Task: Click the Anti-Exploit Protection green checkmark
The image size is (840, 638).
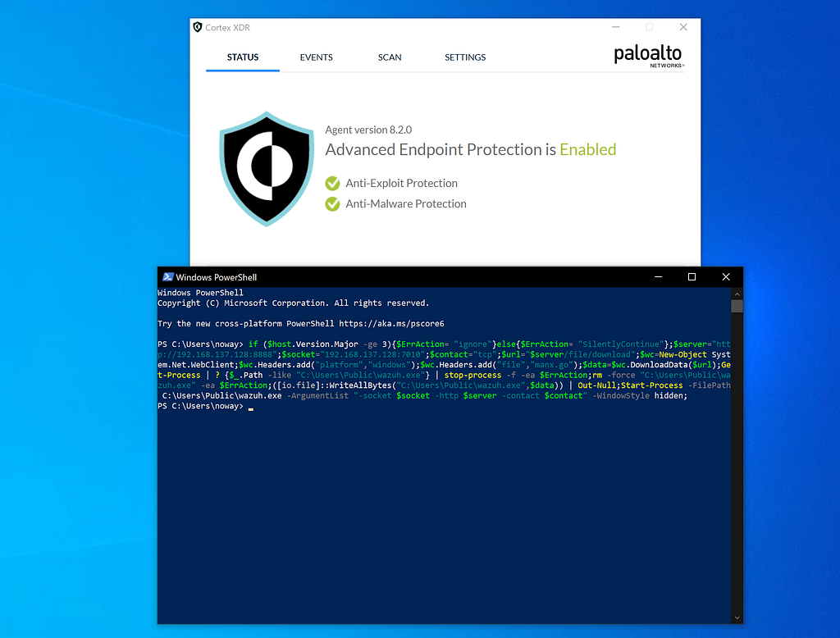Action: coord(332,183)
